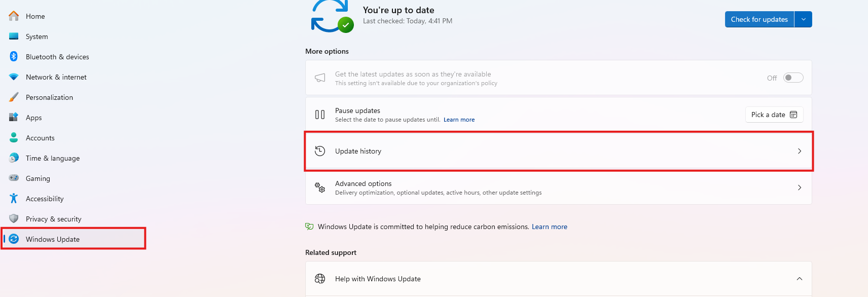The width and height of the screenshot is (868, 297).
Task: Open the Pick a date dropdown
Action: click(x=774, y=115)
